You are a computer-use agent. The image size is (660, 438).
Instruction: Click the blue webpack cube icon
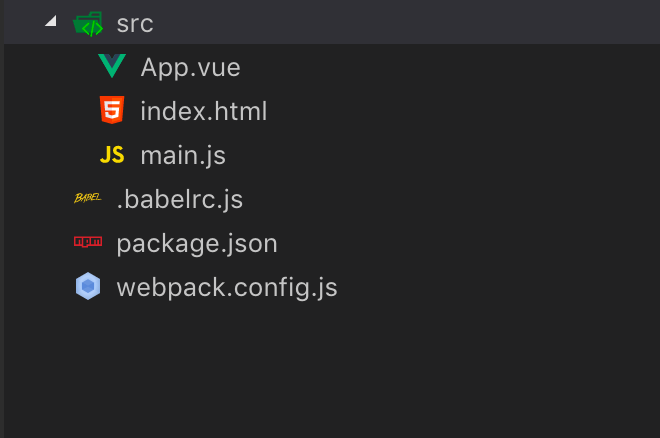pos(88,286)
